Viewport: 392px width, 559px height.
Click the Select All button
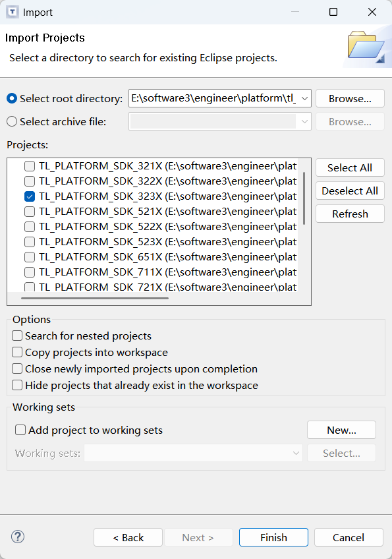[x=350, y=167]
